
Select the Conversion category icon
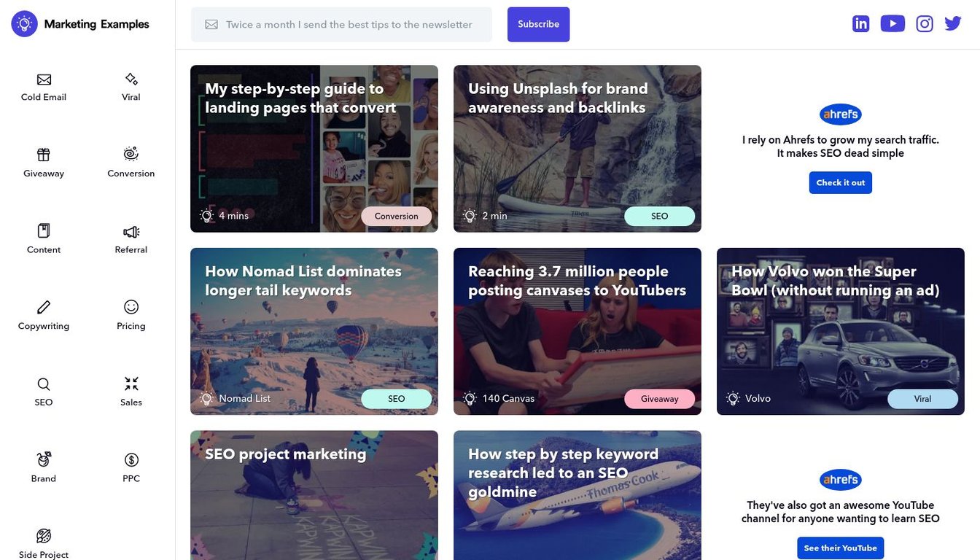131,154
